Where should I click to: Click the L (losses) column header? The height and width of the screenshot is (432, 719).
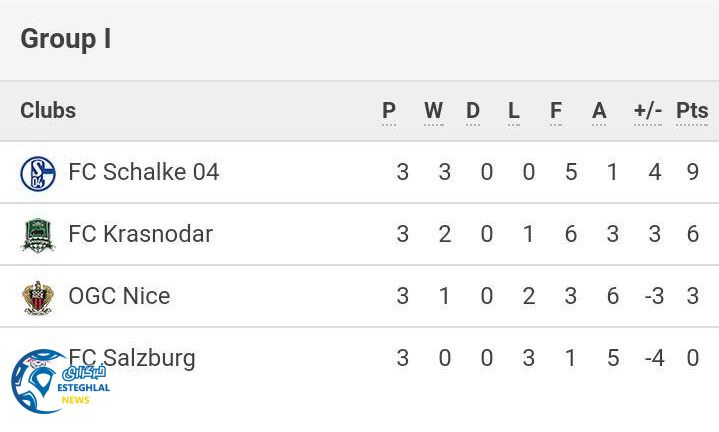514,111
